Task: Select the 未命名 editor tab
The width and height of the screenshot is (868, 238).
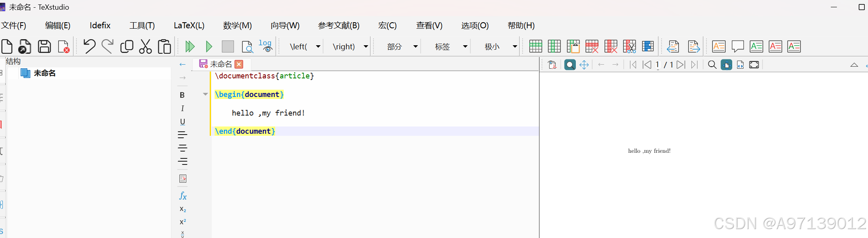Action: click(221, 64)
